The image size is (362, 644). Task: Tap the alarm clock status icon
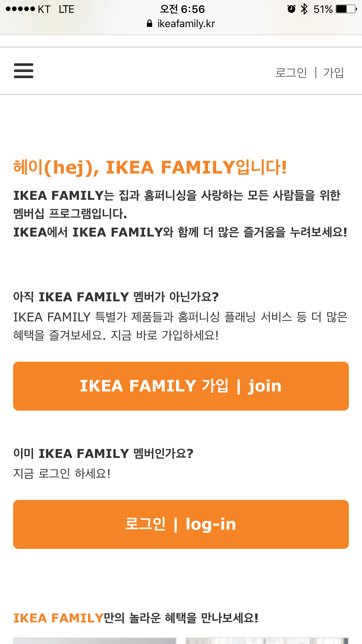(291, 9)
